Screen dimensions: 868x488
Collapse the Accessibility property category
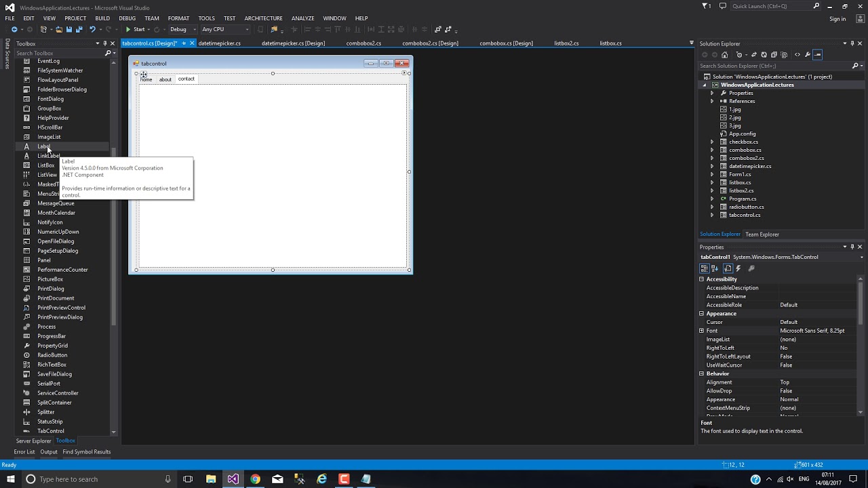701,279
